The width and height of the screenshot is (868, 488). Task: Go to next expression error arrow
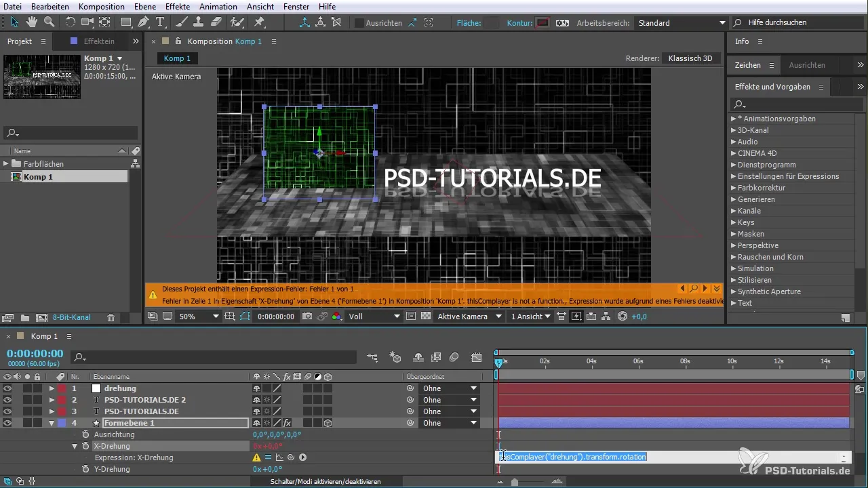pyautogui.click(x=705, y=289)
